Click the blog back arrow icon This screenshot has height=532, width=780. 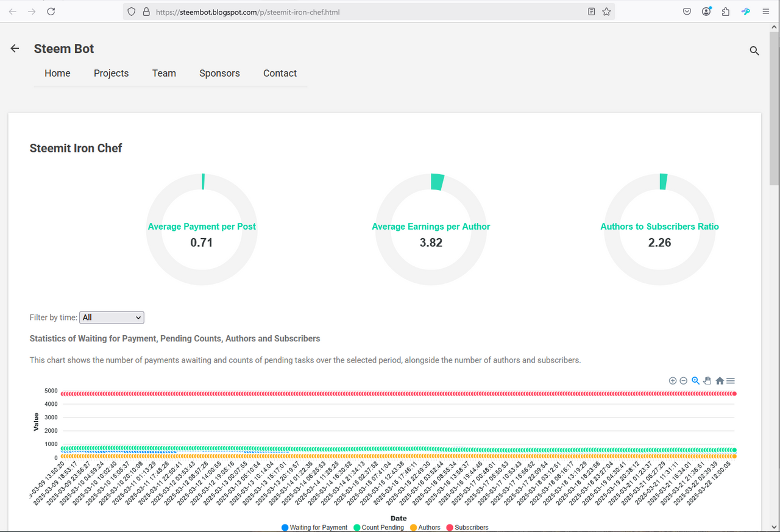tap(15, 49)
